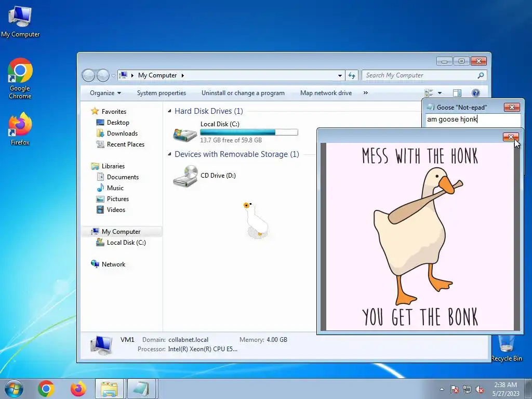Click the Goose Not-epad text area

click(473, 120)
